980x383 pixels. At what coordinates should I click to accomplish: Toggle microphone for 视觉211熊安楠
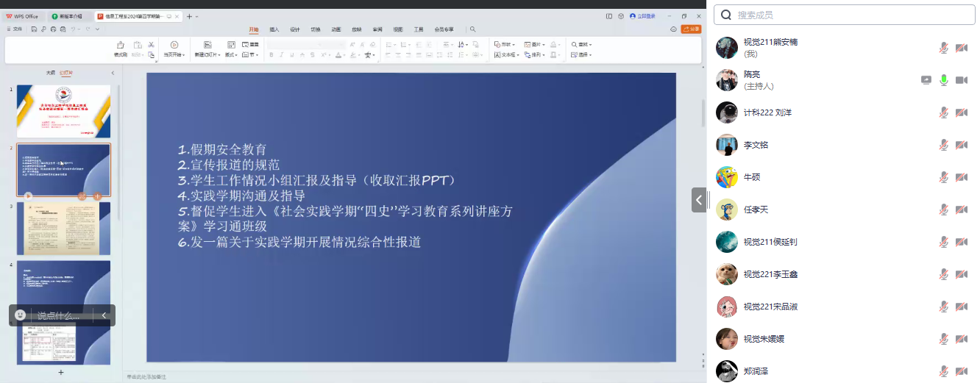[943, 48]
